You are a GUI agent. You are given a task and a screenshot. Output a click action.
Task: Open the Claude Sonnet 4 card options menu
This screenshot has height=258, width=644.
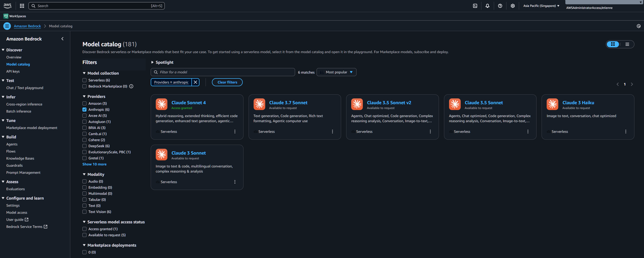coord(235,132)
